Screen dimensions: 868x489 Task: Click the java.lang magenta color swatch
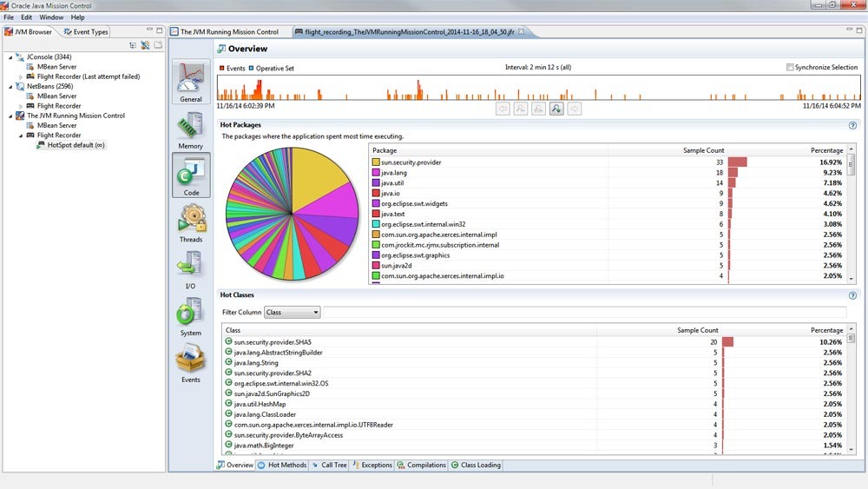[x=376, y=173]
